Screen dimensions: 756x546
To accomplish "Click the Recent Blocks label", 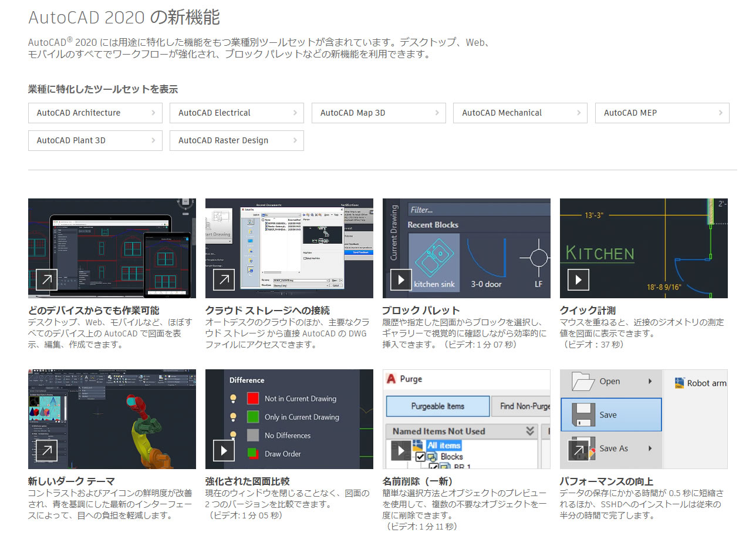I will point(433,225).
